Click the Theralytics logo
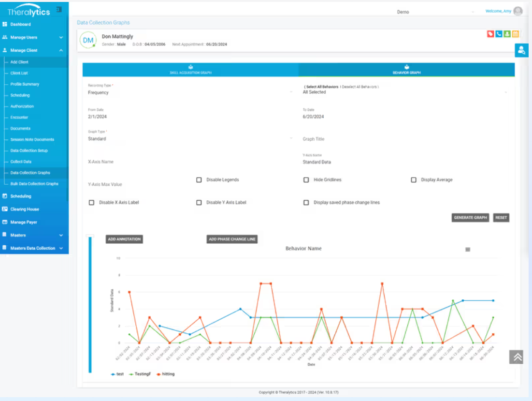Screen dimensions: 532x401 [x=29, y=10]
